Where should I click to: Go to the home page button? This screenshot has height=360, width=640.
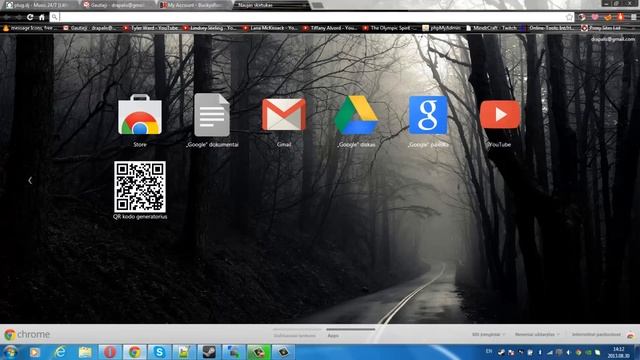[x=42, y=17]
